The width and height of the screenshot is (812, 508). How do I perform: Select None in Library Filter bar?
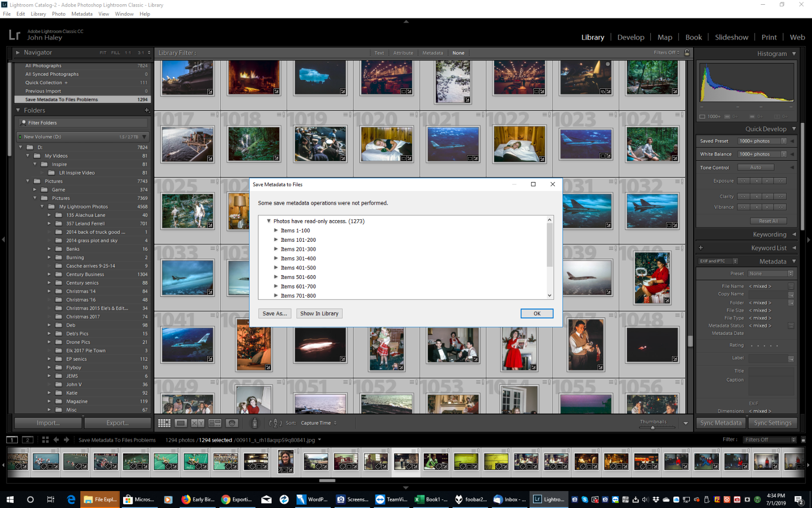pyautogui.click(x=458, y=53)
